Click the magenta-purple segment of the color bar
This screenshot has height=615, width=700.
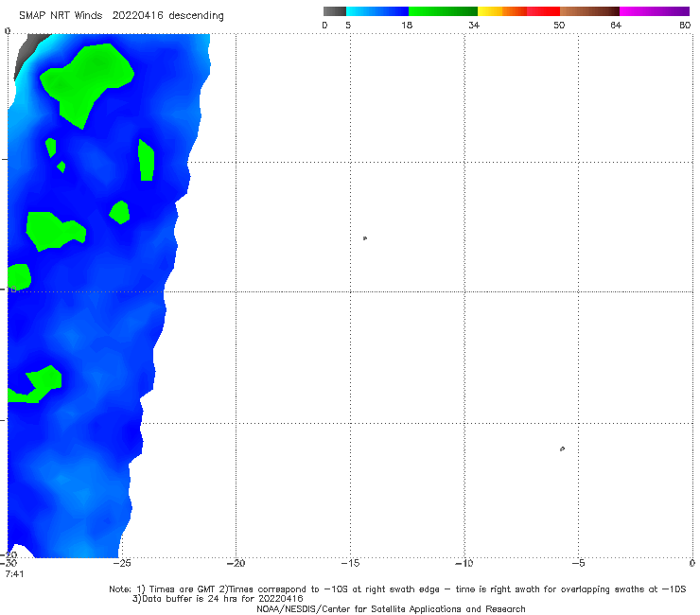pos(654,11)
